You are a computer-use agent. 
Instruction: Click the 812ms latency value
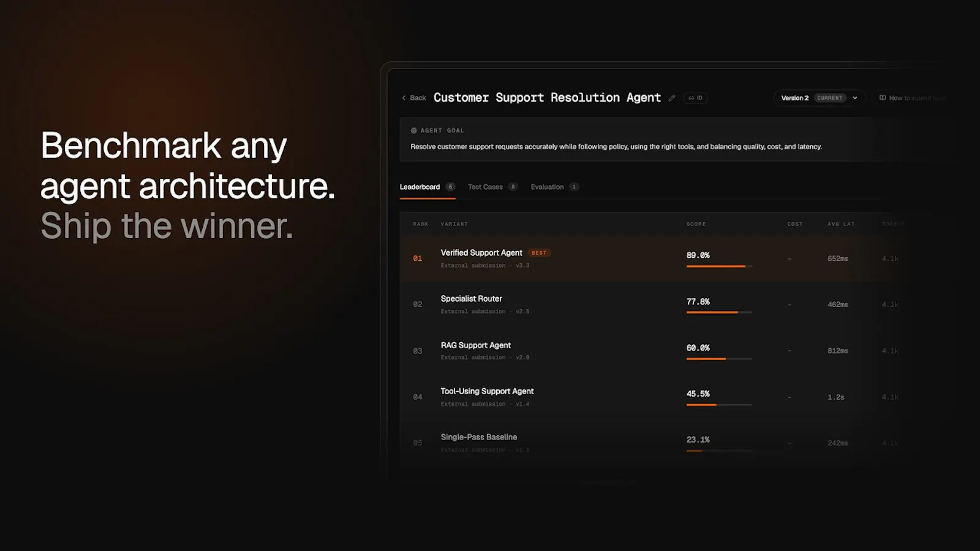tap(838, 351)
